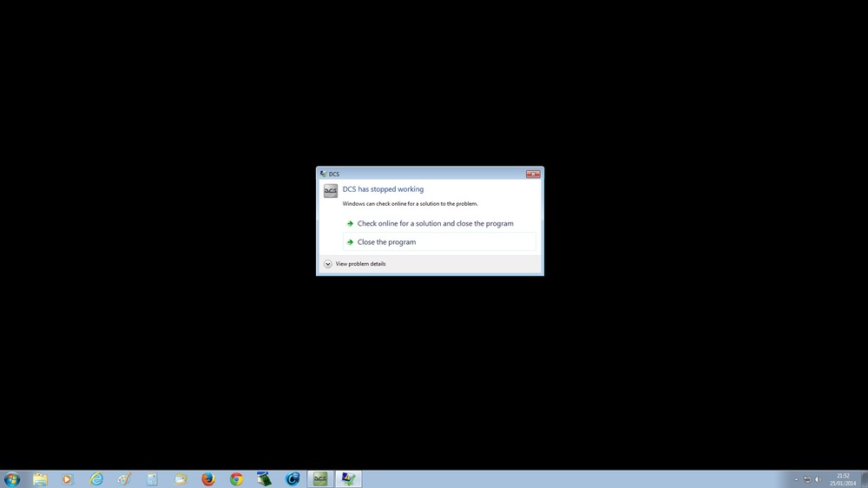This screenshot has height=488, width=868.
Task: Open Windows Explorer from the taskbar
Action: point(40,479)
